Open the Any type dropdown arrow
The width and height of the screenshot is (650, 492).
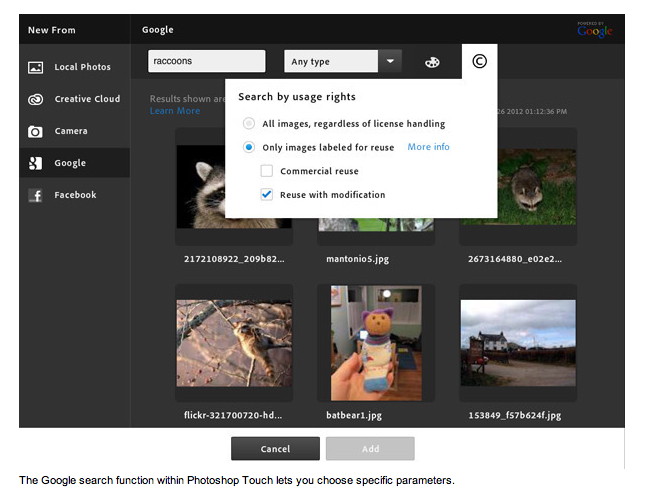(x=390, y=61)
